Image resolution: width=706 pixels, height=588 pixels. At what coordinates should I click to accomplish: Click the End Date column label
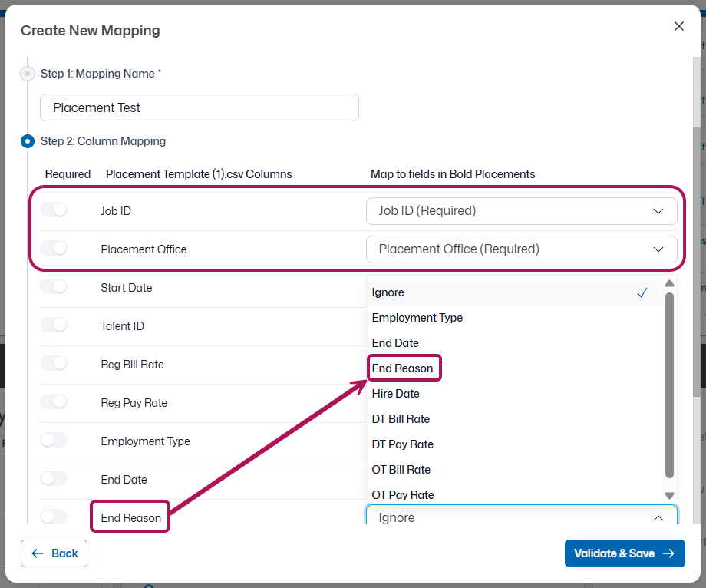click(x=124, y=480)
